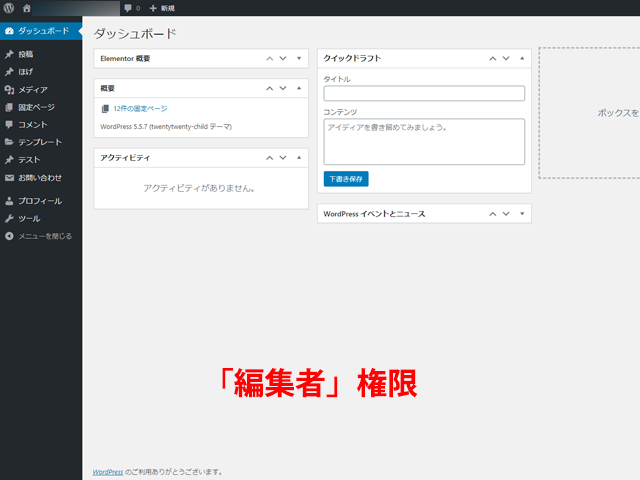This screenshot has width=640, height=480.
Task: Click the pin icon beside ほげ
Action: [x=9, y=71]
